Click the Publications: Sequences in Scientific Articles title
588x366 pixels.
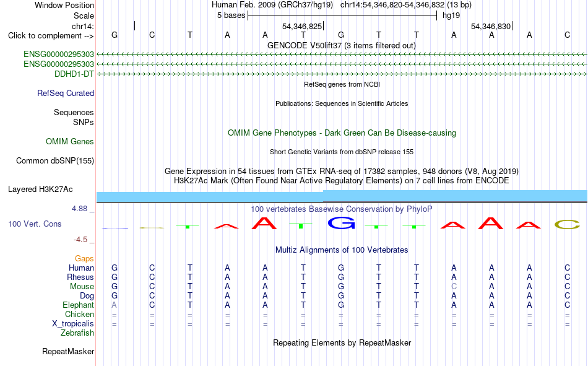pos(342,103)
